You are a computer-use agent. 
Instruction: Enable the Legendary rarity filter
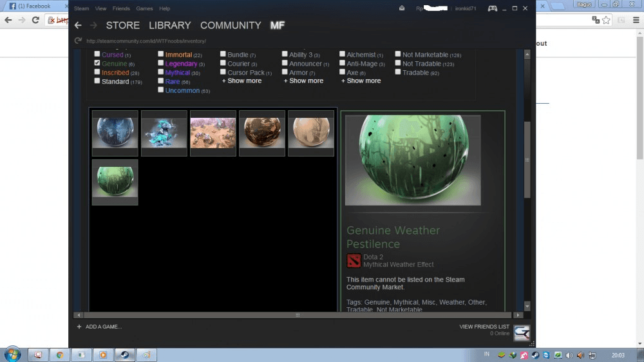(x=160, y=63)
